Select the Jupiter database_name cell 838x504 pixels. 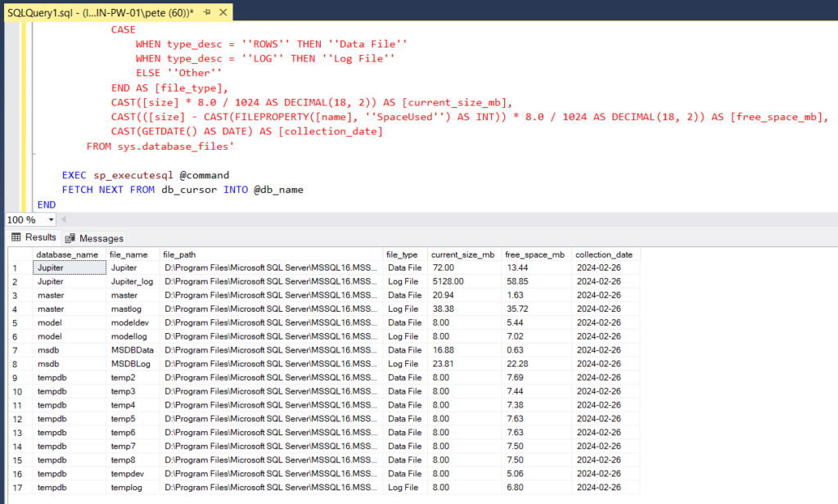coord(69,268)
